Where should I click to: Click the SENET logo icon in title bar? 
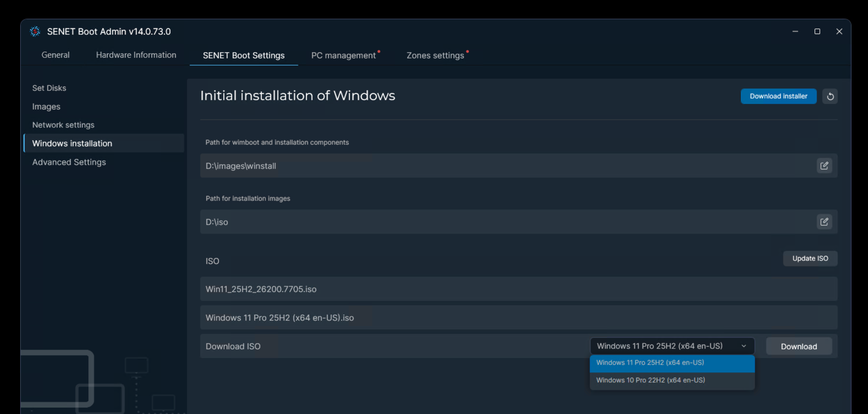(x=35, y=32)
